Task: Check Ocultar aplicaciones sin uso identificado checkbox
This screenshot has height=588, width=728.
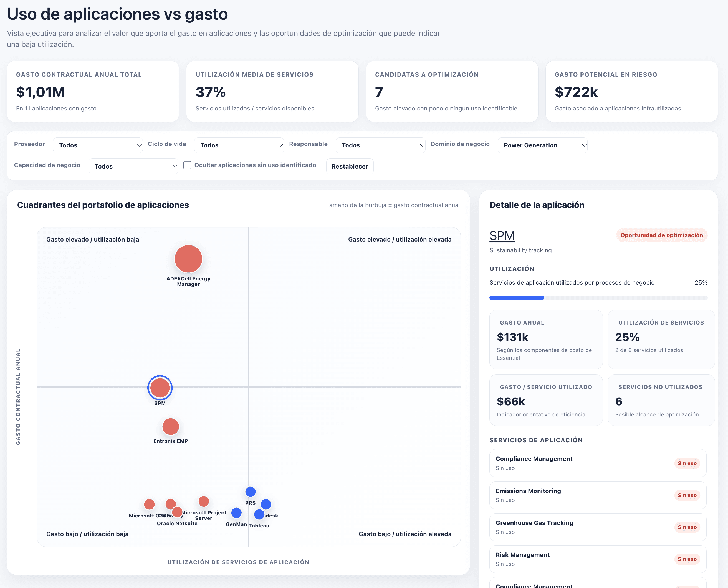Action: point(188,165)
